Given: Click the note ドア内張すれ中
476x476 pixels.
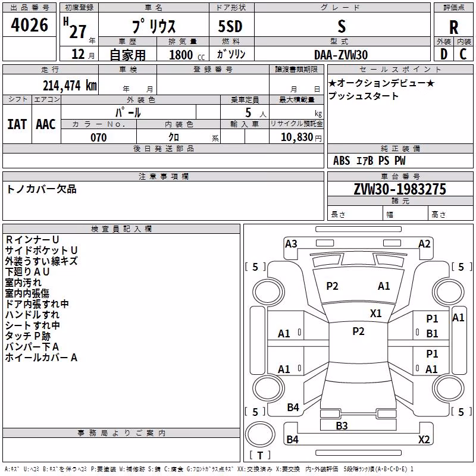Looking at the screenshot, I should [37, 304].
